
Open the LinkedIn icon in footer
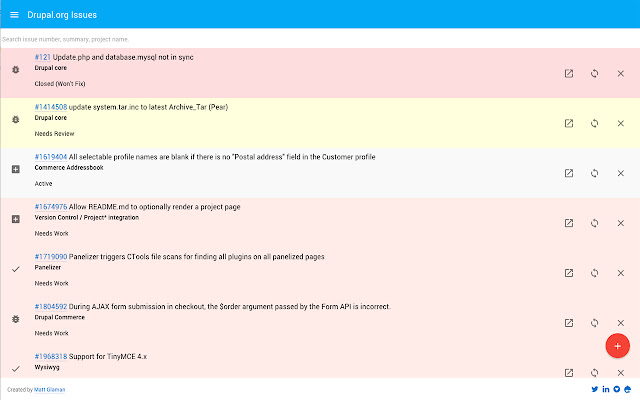606,389
